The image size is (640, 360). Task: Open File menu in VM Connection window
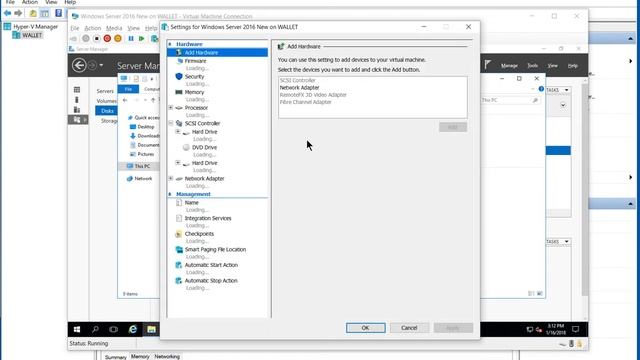pyautogui.click(x=75, y=28)
